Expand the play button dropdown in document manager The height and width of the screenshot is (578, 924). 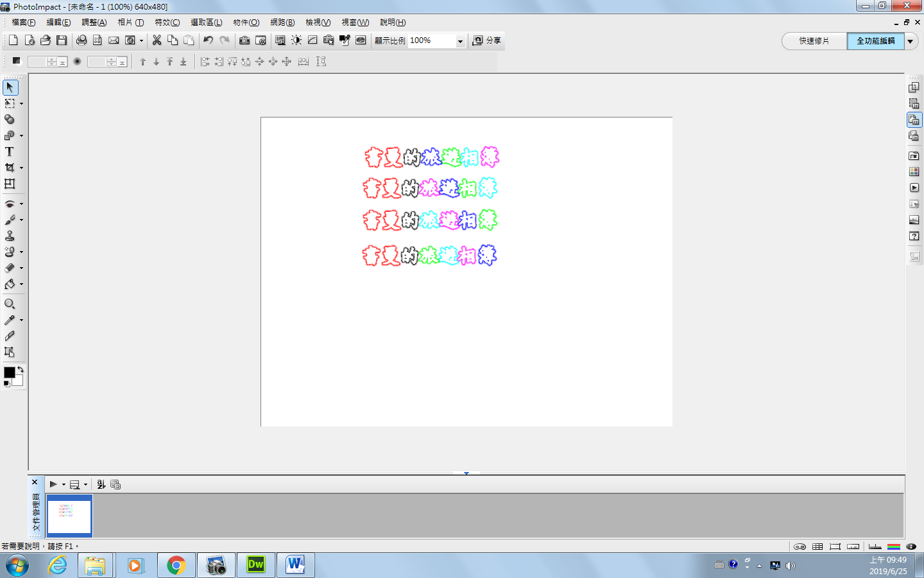click(64, 485)
